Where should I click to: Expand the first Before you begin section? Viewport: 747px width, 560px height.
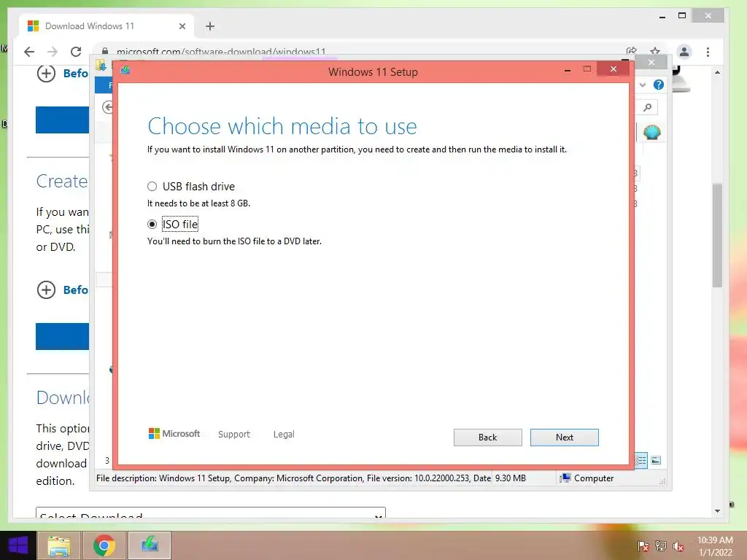coord(46,74)
